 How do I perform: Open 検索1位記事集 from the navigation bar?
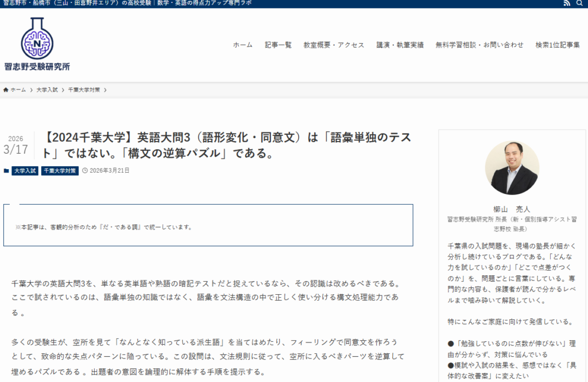(x=557, y=45)
